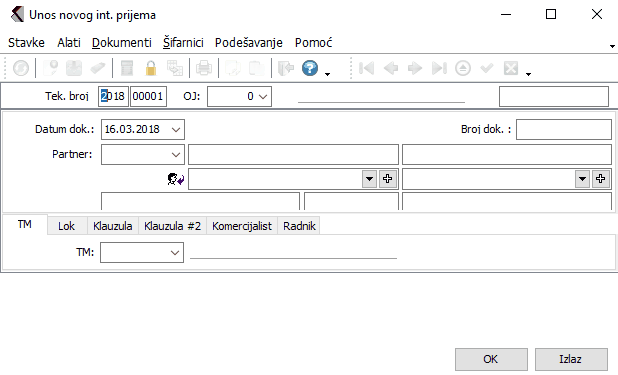The width and height of the screenshot is (618, 375).
Task: Click partner name field next to Partner dropdown
Action: (293, 154)
